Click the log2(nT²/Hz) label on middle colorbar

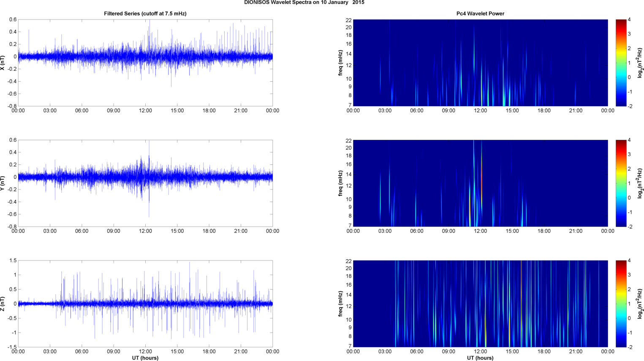click(640, 183)
